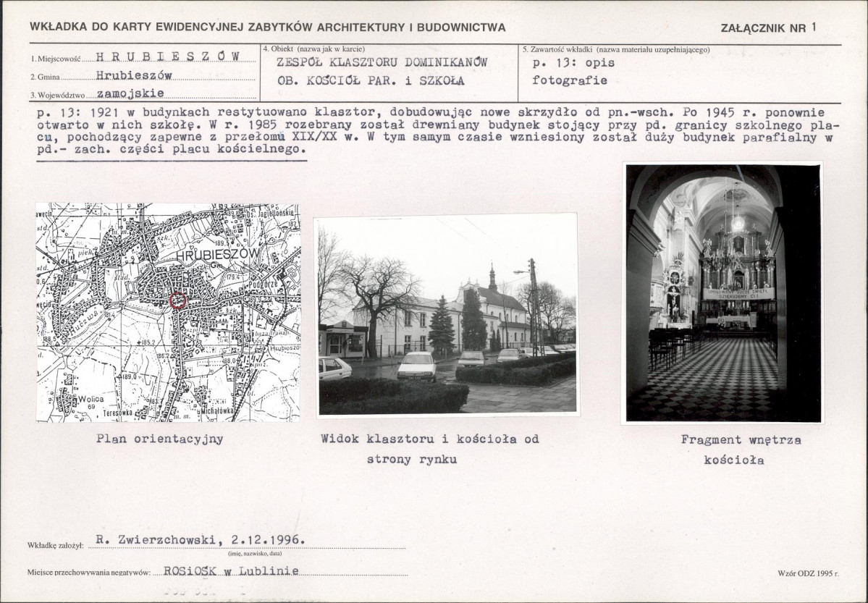Click the Województwo field value zamojskie
The height and width of the screenshot is (603, 868).
coord(130,93)
